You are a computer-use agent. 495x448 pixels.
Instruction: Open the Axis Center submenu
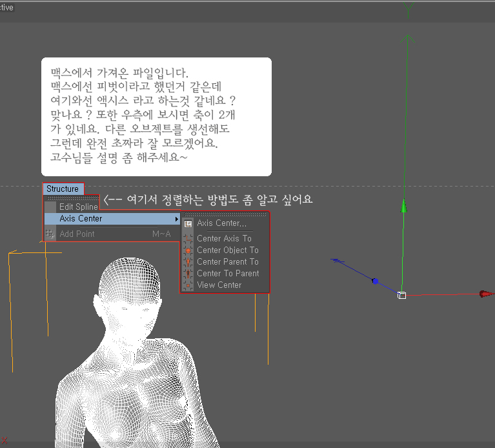pos(112,218)
